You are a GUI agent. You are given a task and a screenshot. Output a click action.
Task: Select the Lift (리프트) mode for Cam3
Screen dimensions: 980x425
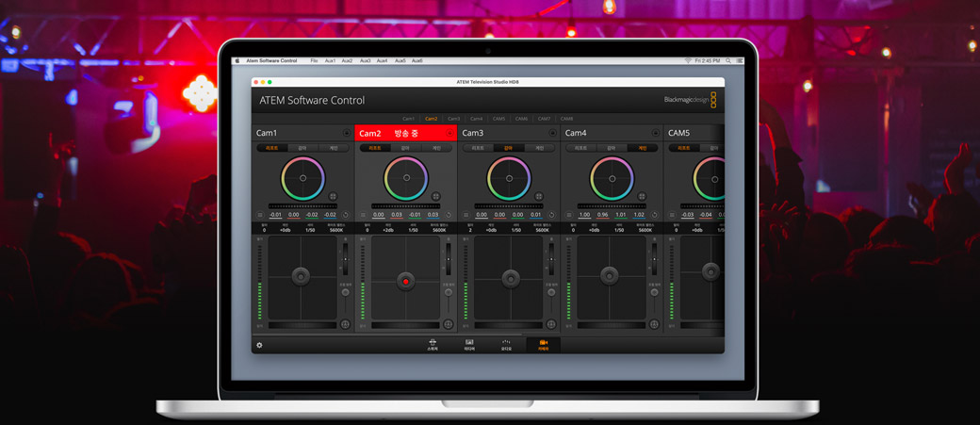[x=478, y=148]
